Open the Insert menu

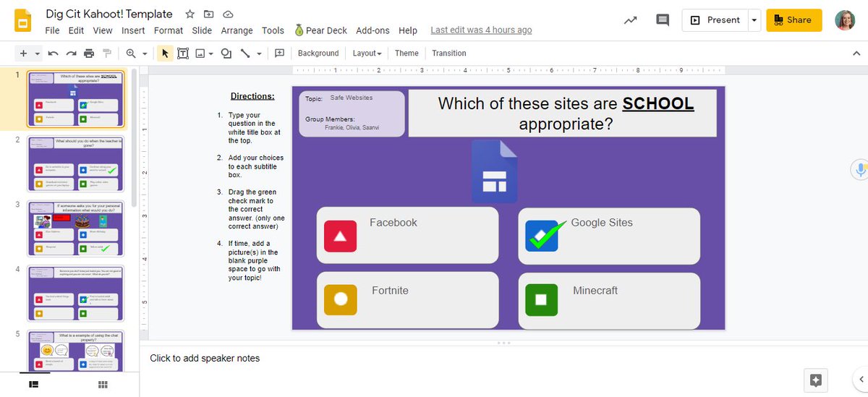coord(133,30)
